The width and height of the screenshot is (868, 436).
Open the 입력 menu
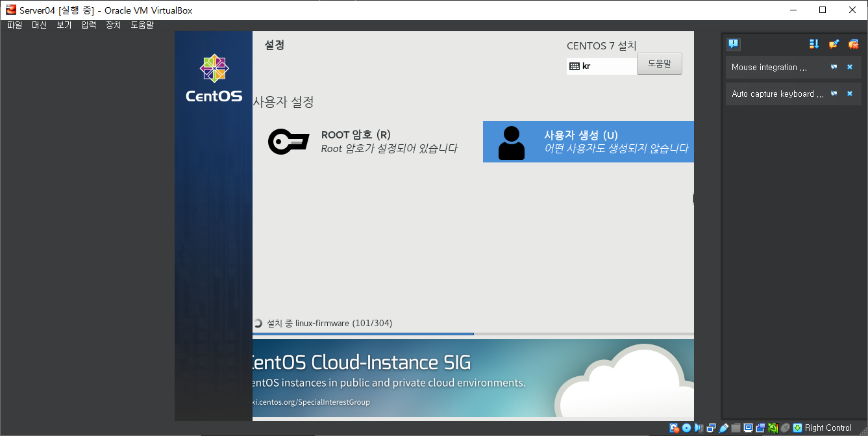coord(89,25)
